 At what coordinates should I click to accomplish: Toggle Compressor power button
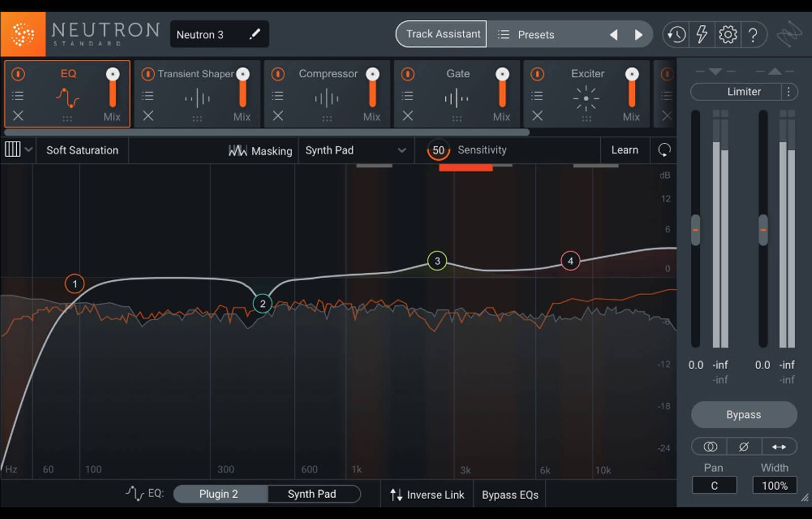coord(278,74)
